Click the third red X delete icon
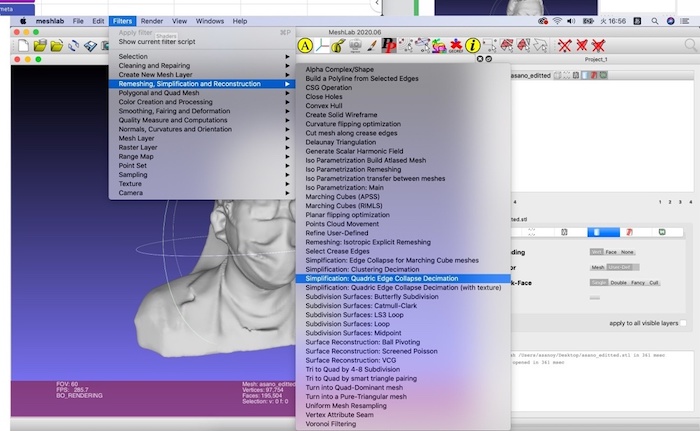This screenshot has height=431, width=700. 598,46
